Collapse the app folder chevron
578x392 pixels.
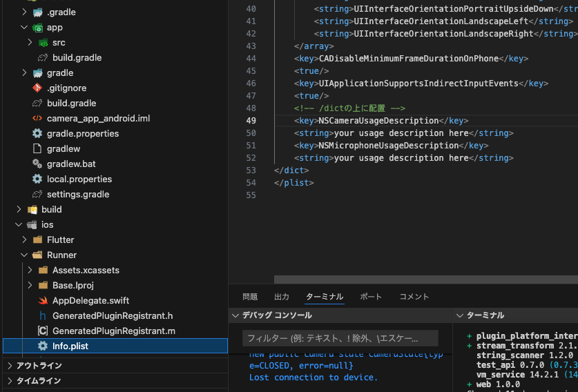point(24,28)
